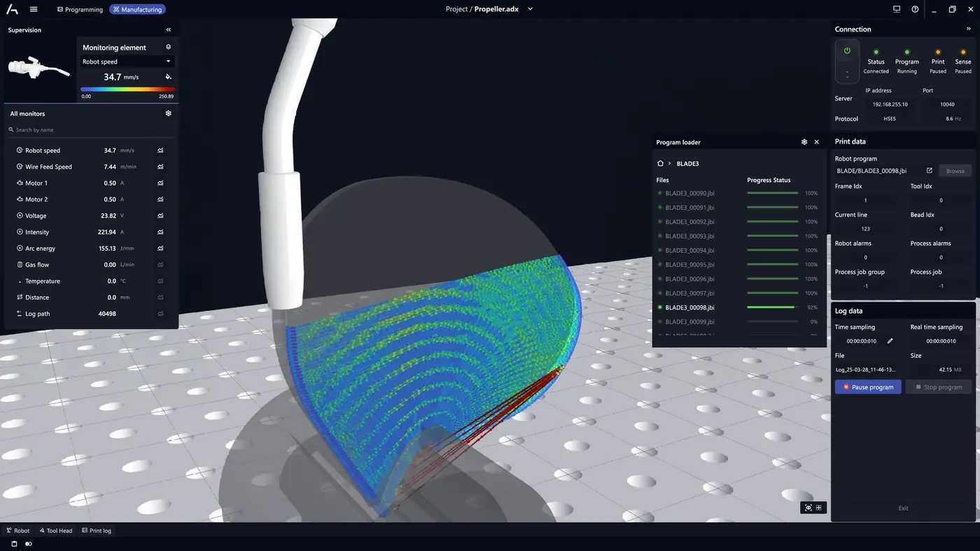Click the Search by name field
The width and height of the screenshot is (980, 551).
(x=91, y=130)
